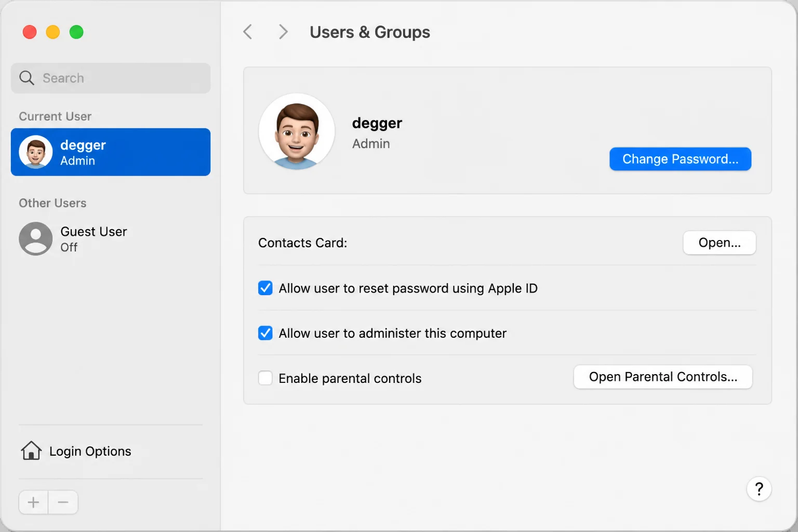Click the search magnifier icon
This screenshot has height=532, width=798.
click(26, 78)
